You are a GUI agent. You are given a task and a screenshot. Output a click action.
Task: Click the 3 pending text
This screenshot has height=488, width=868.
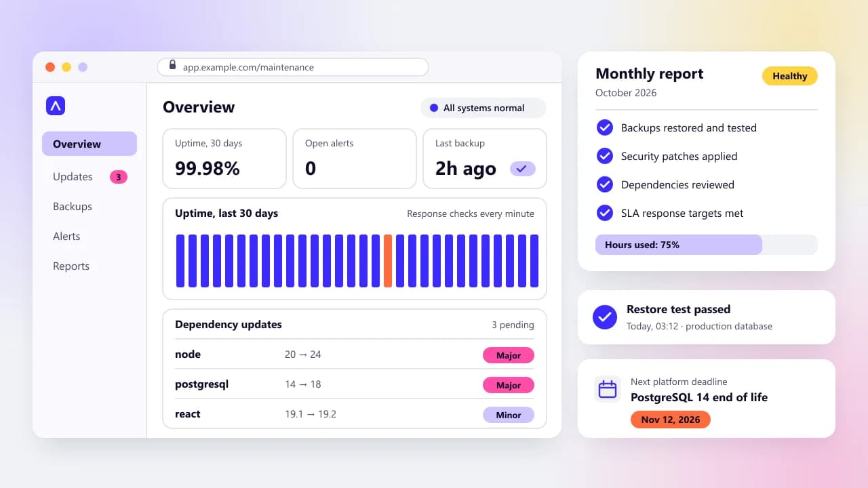click(x=513, y=325)
